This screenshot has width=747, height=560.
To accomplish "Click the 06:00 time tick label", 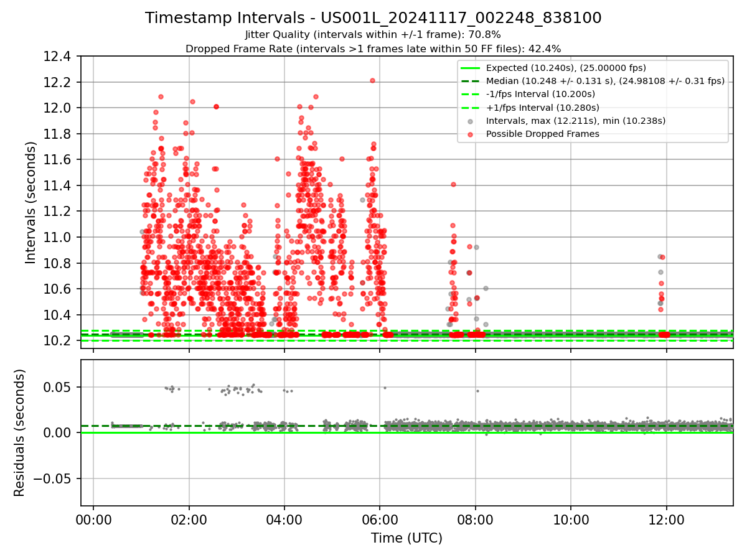I will [x=380, y=520].
